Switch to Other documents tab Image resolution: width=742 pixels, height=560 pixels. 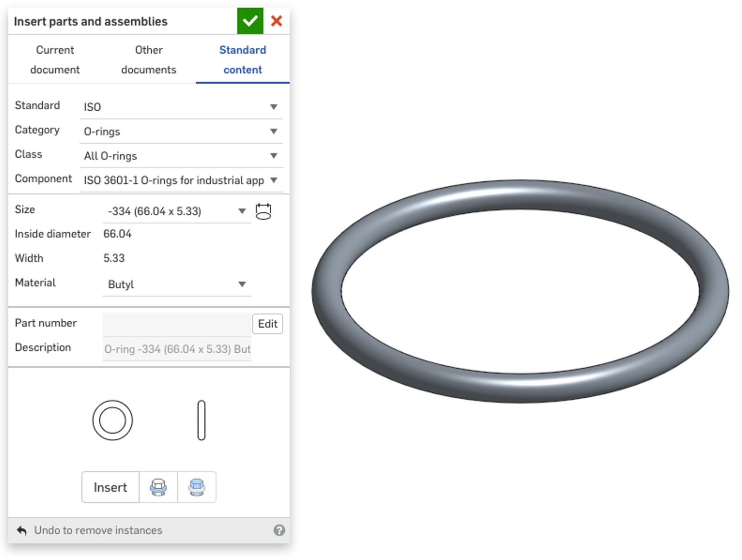tap(148, 60)
